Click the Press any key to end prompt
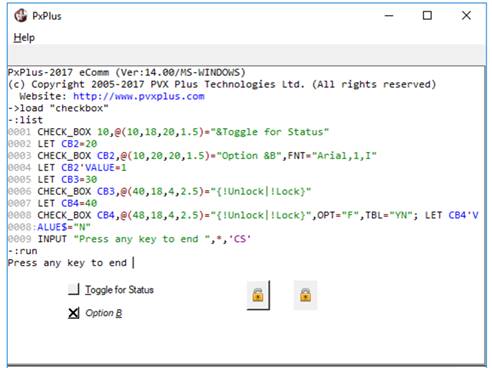The width and height of the screenshot is (492, 368). 68,263
